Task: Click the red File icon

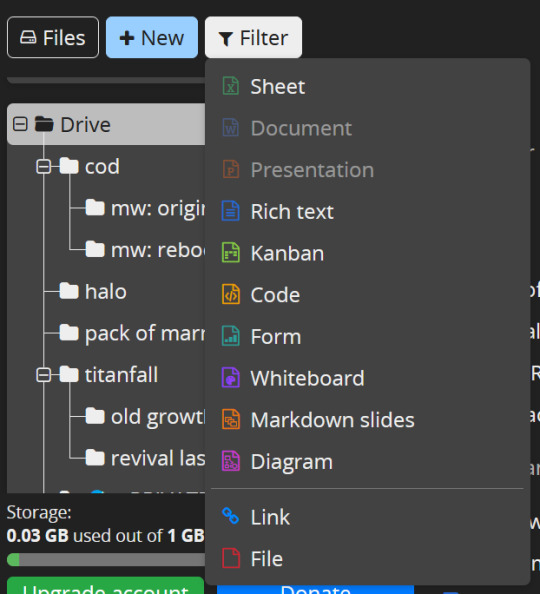Action: click(230, 558)
